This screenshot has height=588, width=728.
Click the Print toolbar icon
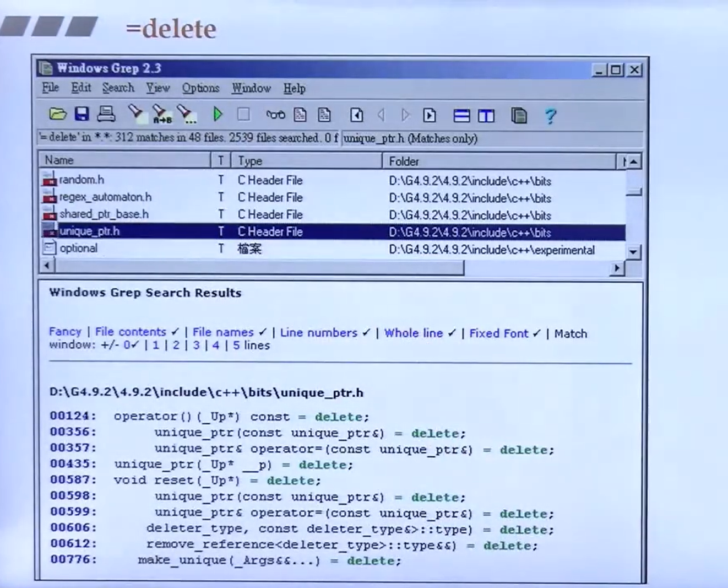tap(106, 114)
